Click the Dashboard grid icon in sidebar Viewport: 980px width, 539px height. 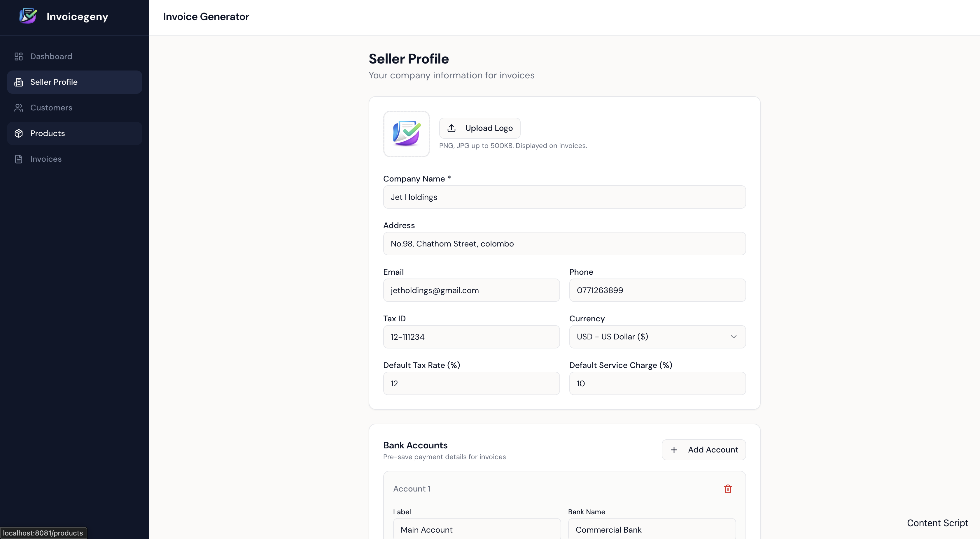[x=19, y=56]
